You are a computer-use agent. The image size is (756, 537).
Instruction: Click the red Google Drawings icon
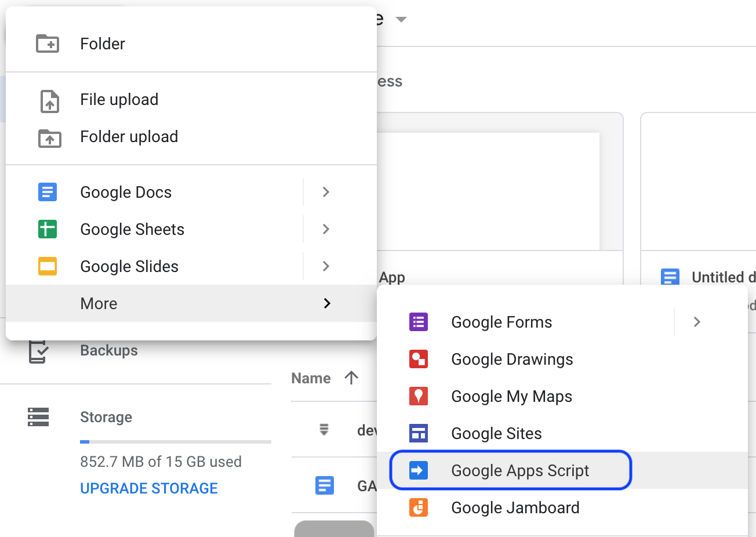click(419, 359)
